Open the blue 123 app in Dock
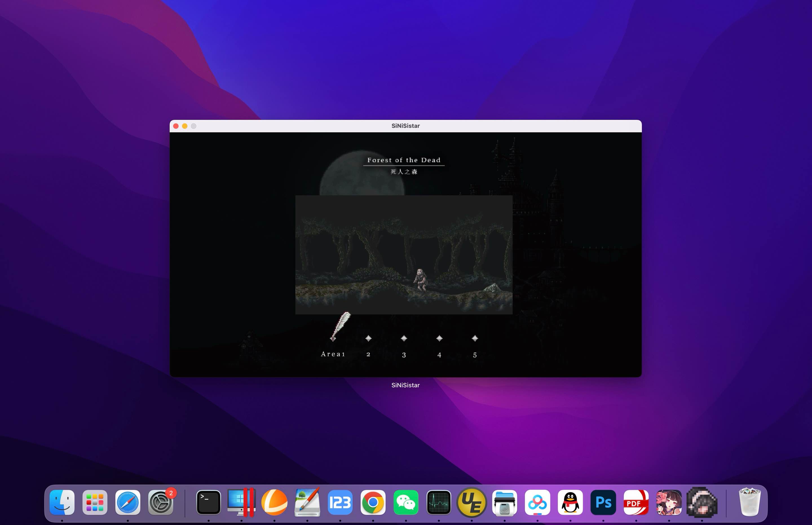Viewport: 812px width, 525px height. [x=340, y=502]
